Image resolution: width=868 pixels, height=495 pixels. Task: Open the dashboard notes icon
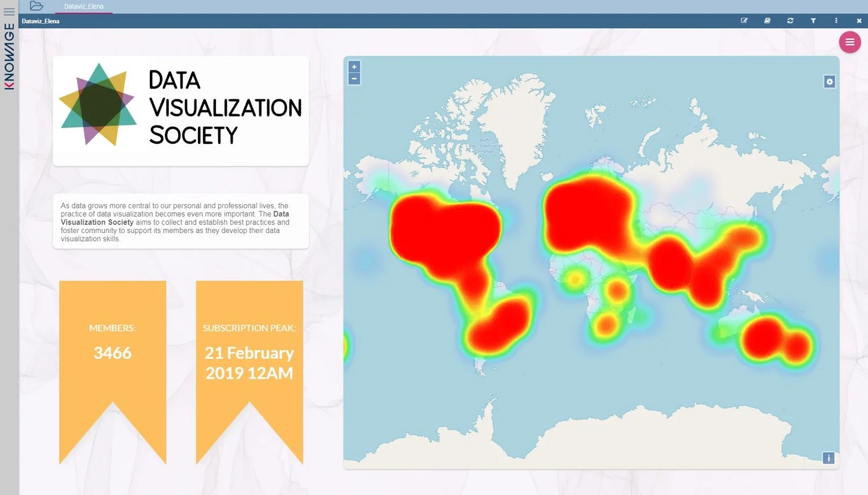pos(767,20)
